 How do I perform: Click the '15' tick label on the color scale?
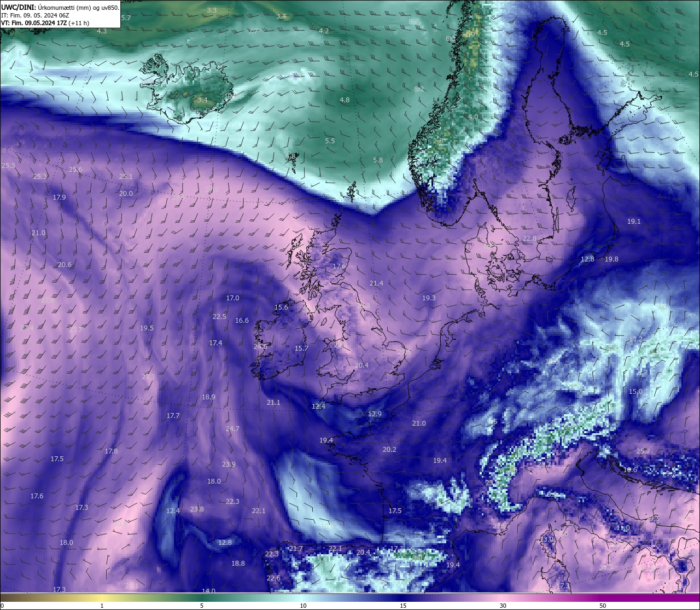[403, 606]
